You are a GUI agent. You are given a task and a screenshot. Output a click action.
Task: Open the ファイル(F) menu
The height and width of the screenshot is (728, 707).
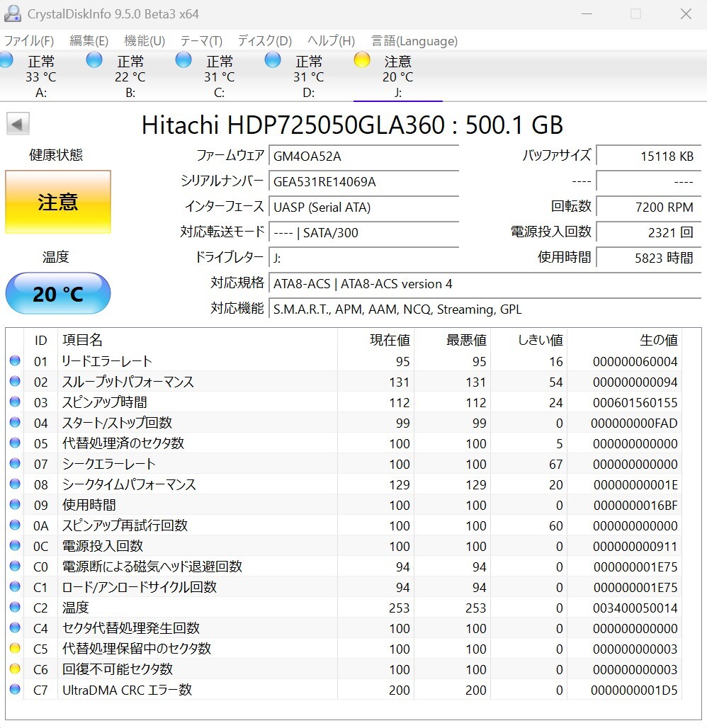point(29,41)
